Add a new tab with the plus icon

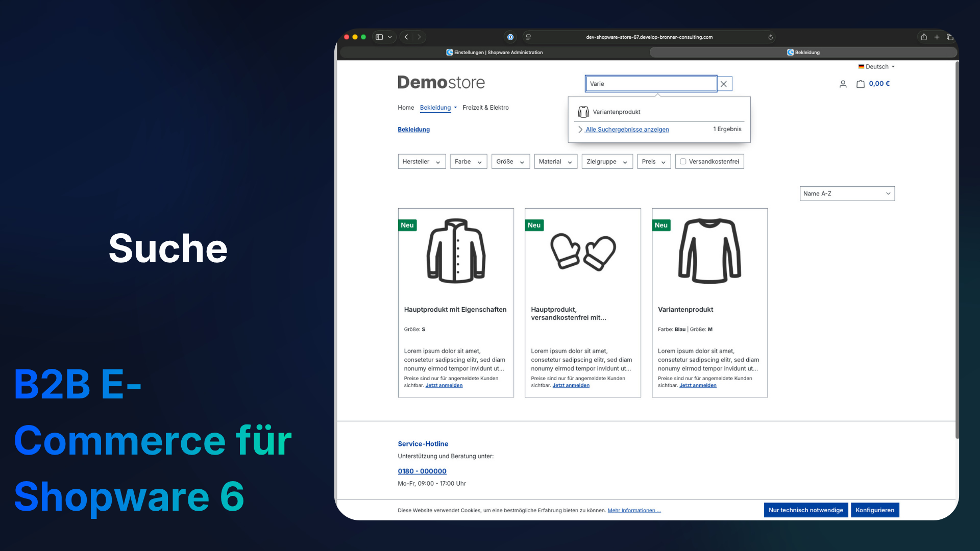937,37
